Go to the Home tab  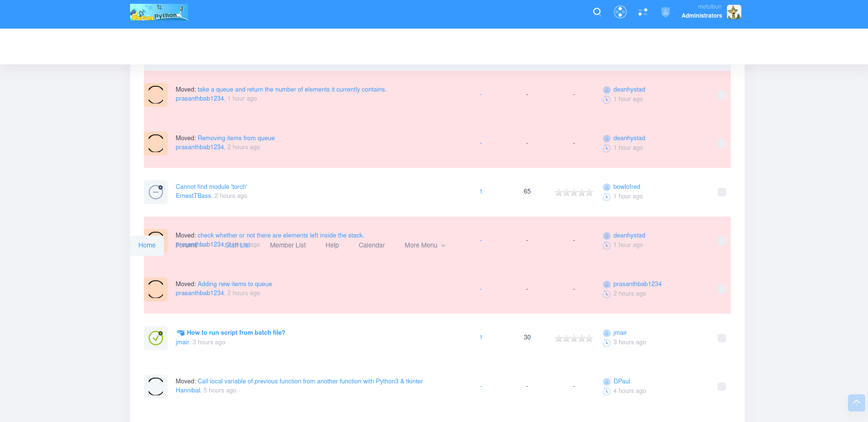147,246
